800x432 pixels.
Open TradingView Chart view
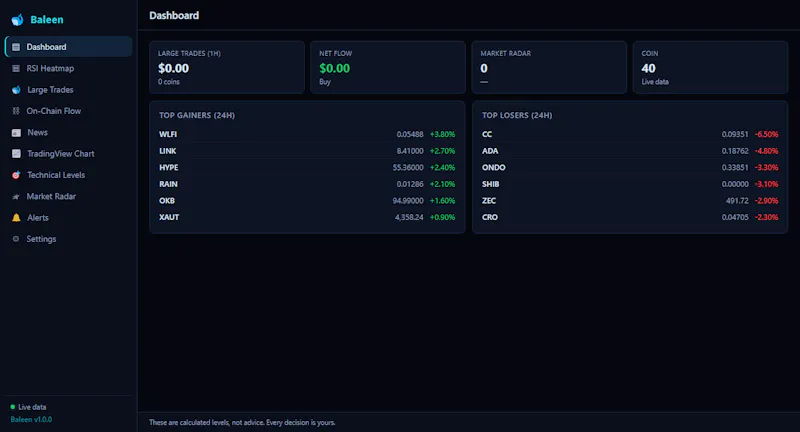click(68, 154)
